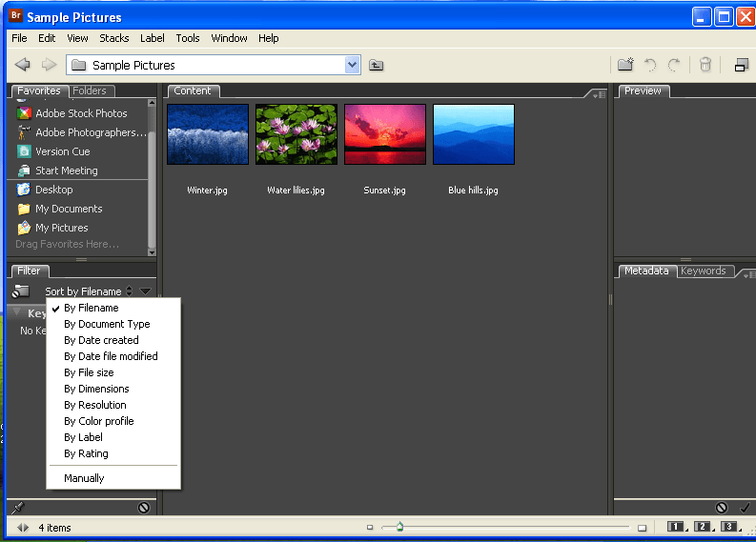The height and width of the screenshot is (542, 756).
Task: Switch to workspace 1
Action: pos(676,527)
